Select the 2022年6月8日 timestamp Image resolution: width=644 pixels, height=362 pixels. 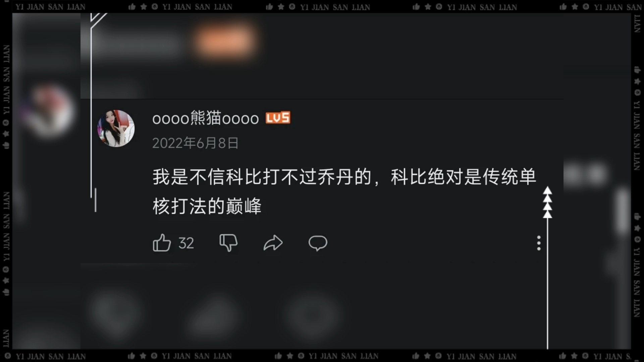[x=195, y=143]
